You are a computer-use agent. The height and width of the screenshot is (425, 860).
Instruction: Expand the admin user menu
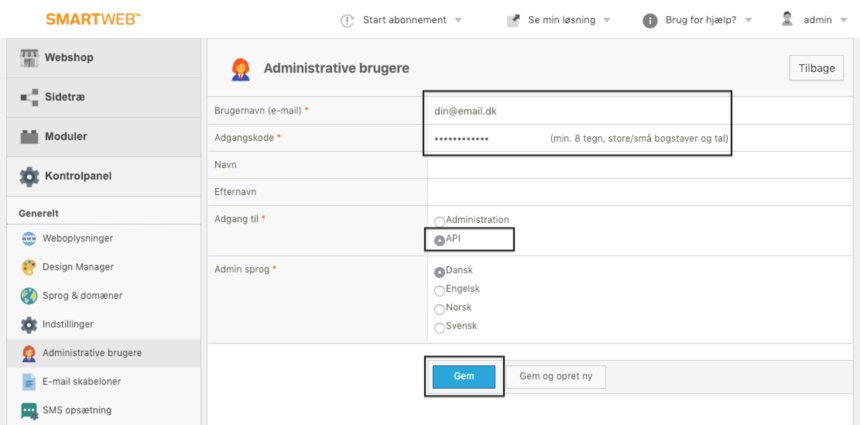[x=814, y=20]
